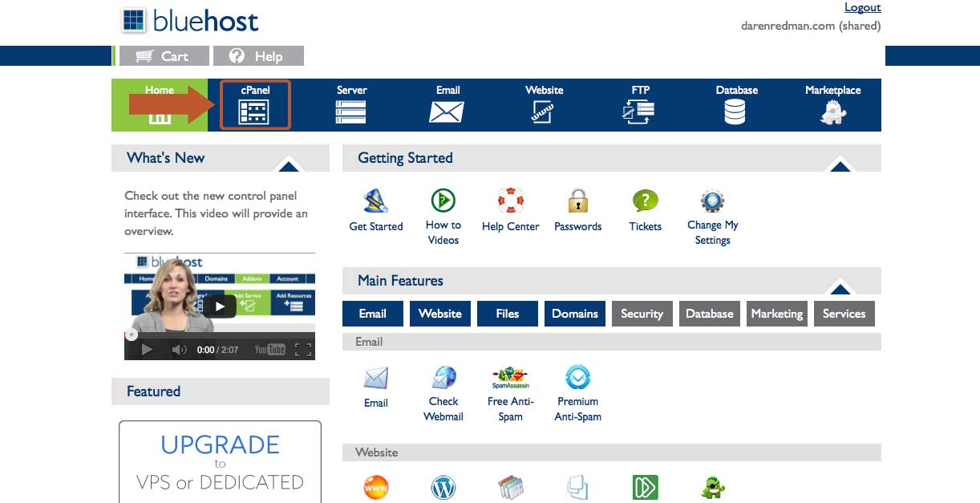Go to the Home navigation tab
The width and height of the screenshot is (980, 503).
(x=160, y=105)
